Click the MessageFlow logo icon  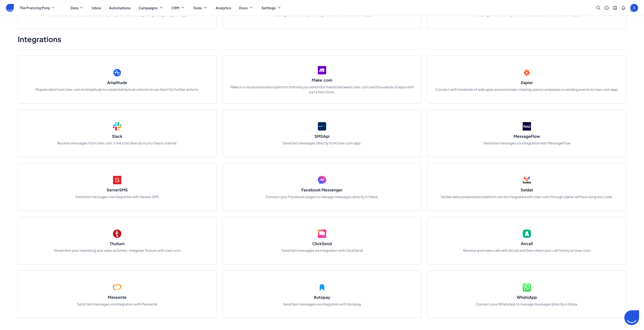[526, 126]
